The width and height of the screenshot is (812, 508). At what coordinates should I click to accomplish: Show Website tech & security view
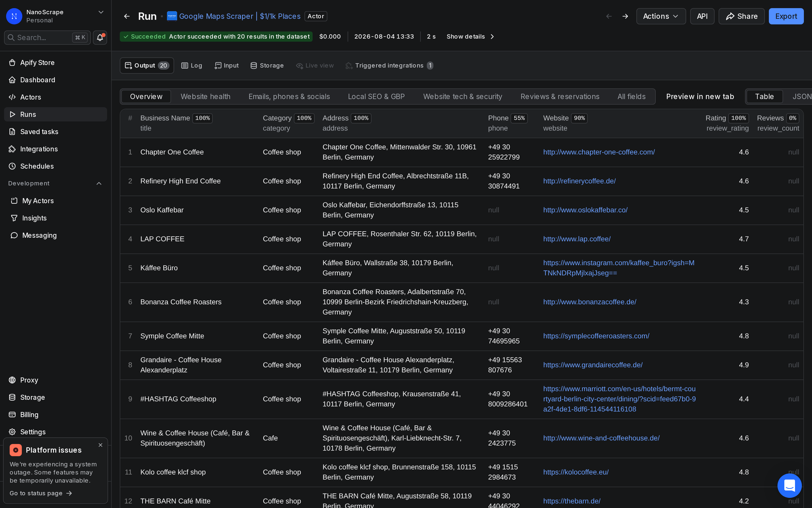click(462, 97)
